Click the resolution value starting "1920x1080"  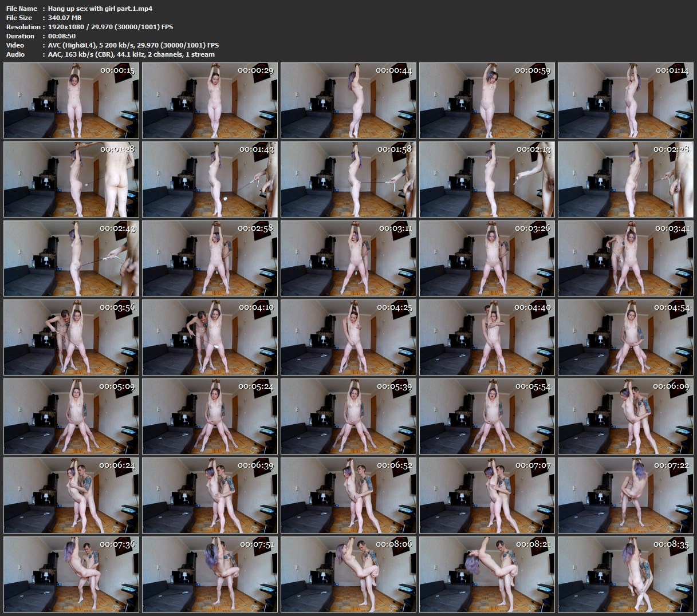pyautogui.click(x=111, y=27)
